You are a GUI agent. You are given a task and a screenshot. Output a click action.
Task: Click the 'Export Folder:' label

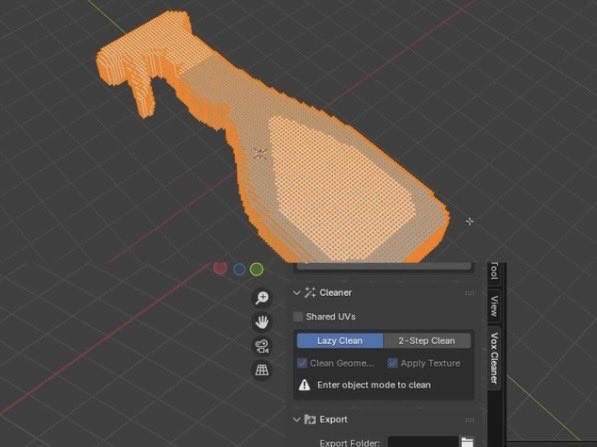coord(350,443)
